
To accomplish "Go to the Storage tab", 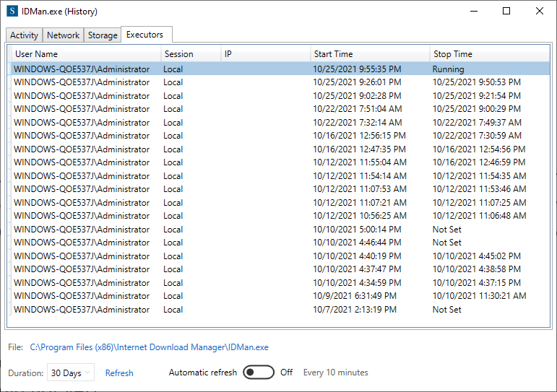I will (x=103, y=35).
